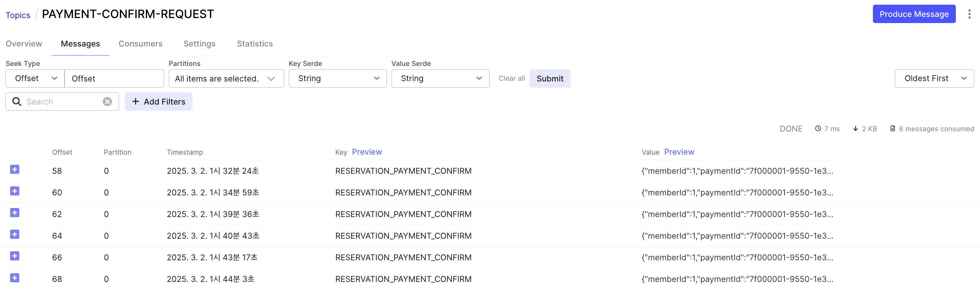Viewport: 980px width, 292px height.
Task: Switch to the Consumers tab
Action: point(140,44)
